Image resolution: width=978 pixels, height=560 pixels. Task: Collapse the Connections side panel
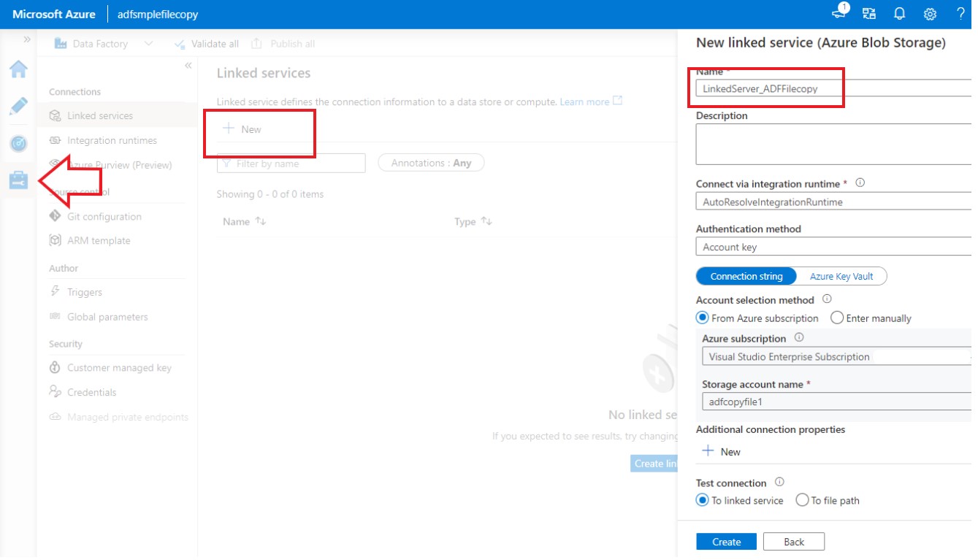coord(188,66)
